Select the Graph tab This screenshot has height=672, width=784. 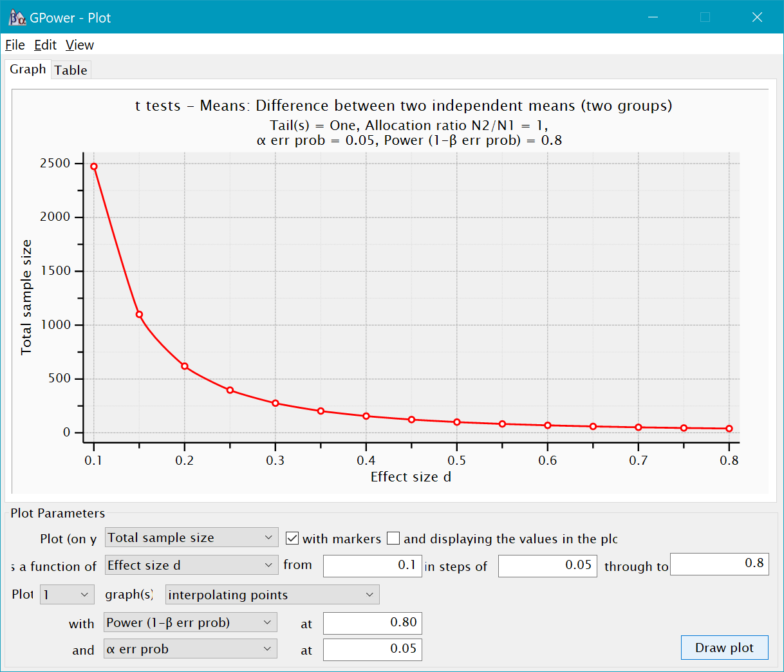point(28,69)
